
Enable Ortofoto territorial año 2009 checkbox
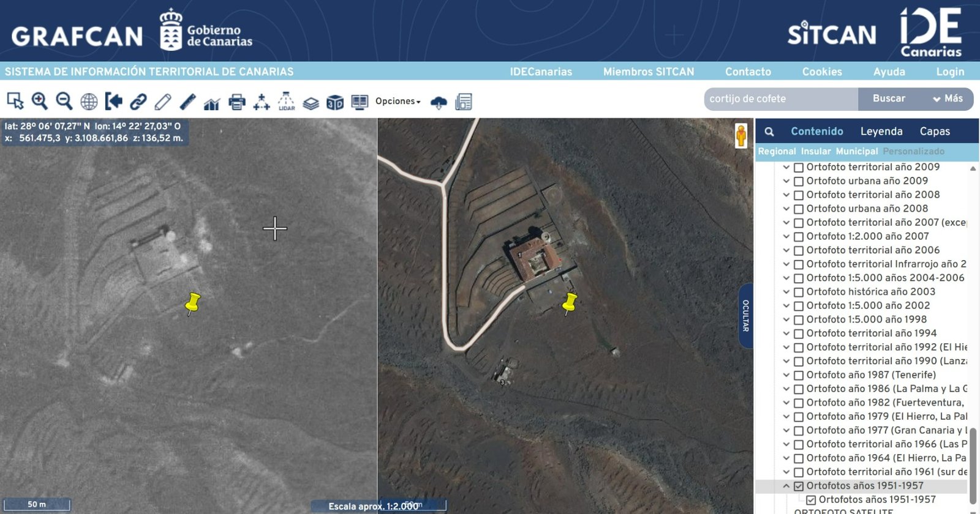coord(799,168)
